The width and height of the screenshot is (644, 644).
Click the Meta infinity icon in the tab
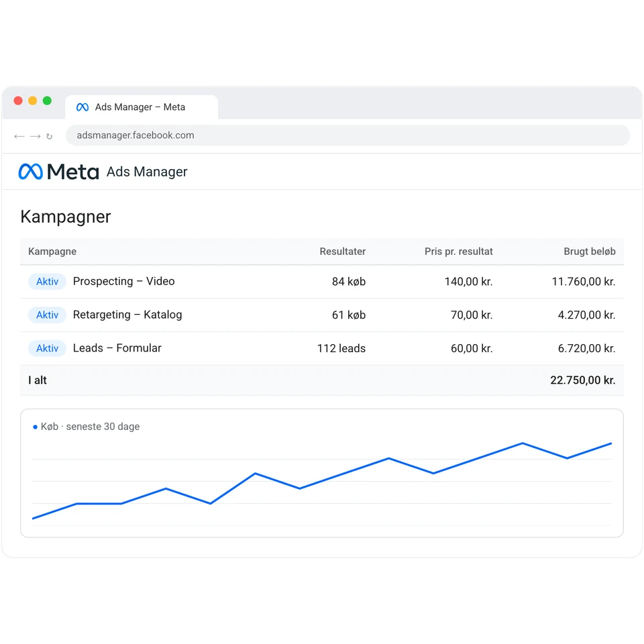(82, 107)
